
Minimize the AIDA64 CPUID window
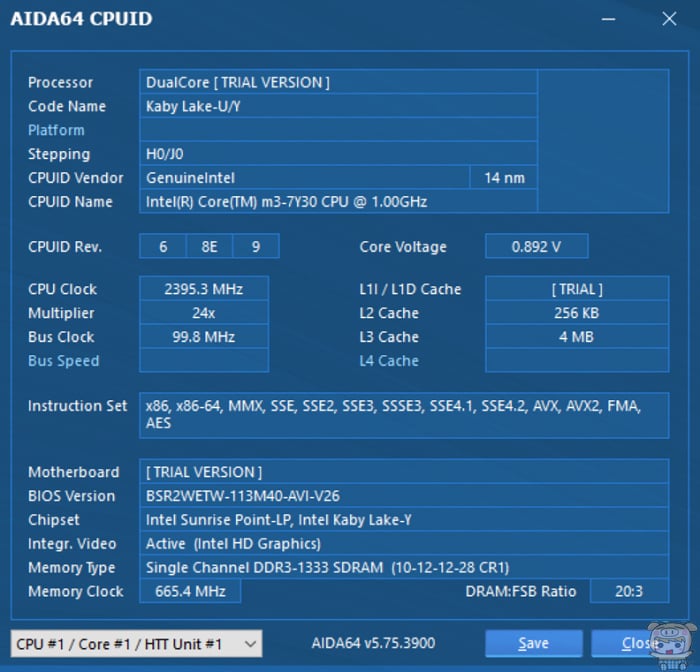pos(608,19)
